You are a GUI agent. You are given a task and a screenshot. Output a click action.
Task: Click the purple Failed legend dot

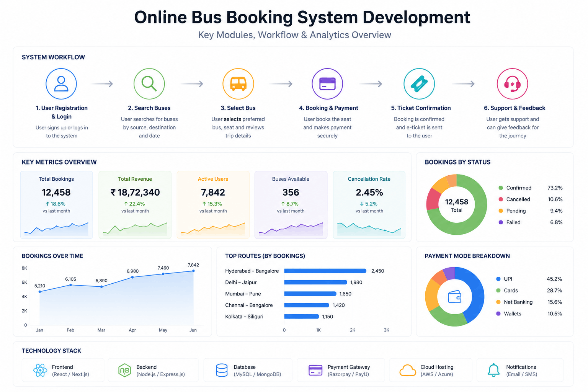click(x=500, y=222)
